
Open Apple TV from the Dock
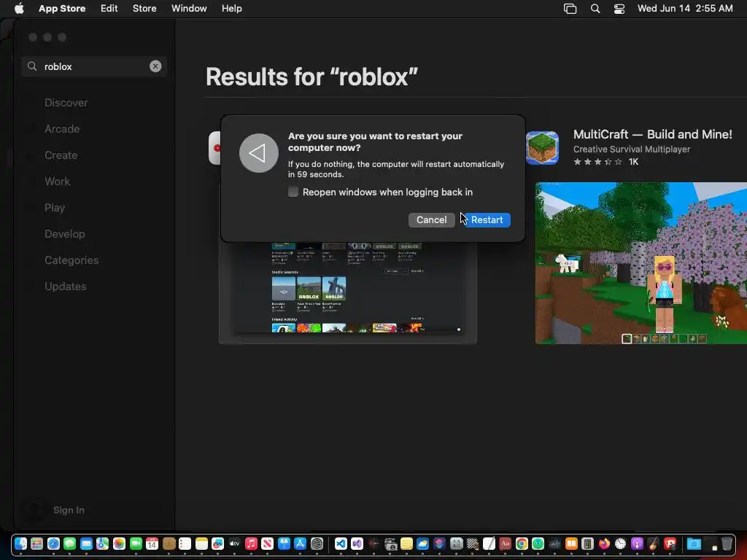click(234, 543)
